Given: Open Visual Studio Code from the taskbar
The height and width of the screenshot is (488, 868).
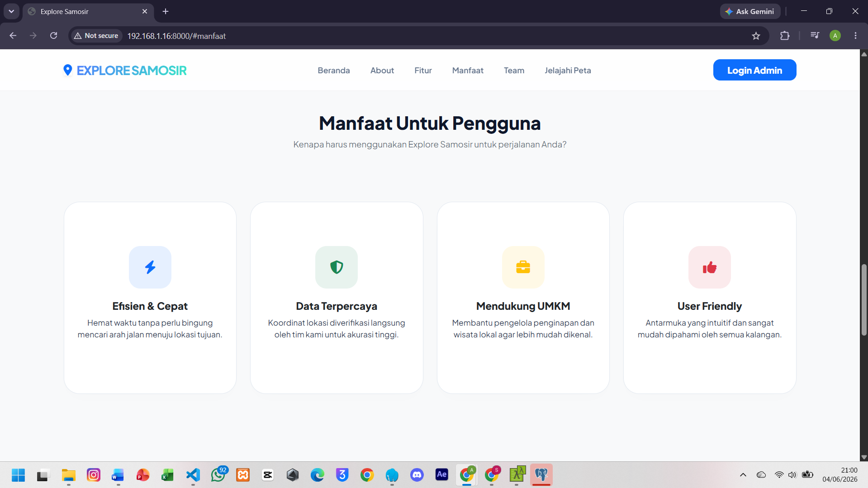Looking at the screenshot, I should [x=193, y=475].
